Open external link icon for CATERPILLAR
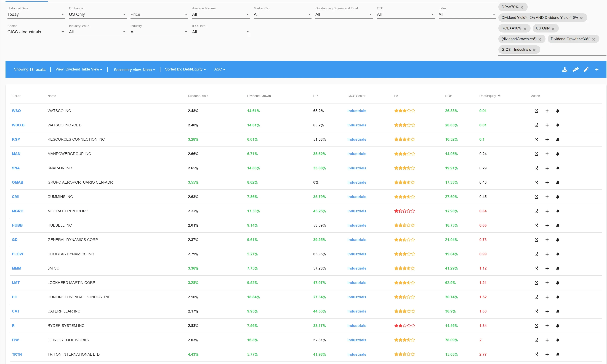The image size is (607, 364). pos(536,311)
